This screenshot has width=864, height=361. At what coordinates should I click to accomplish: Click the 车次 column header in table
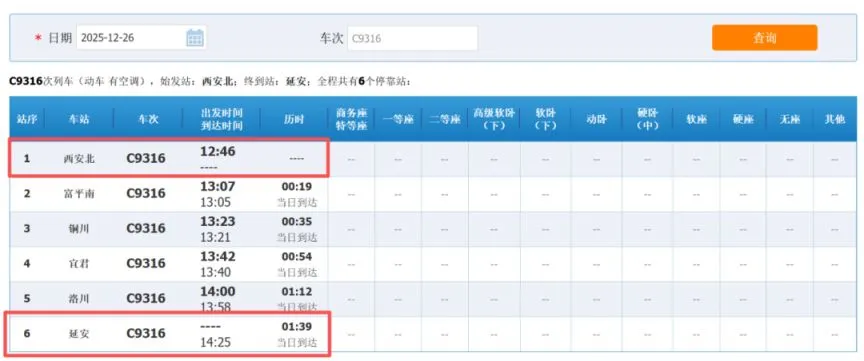(x=148, y=119)
